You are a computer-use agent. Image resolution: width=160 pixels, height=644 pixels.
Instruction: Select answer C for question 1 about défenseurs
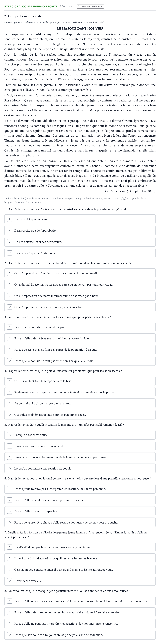point(80,242)
